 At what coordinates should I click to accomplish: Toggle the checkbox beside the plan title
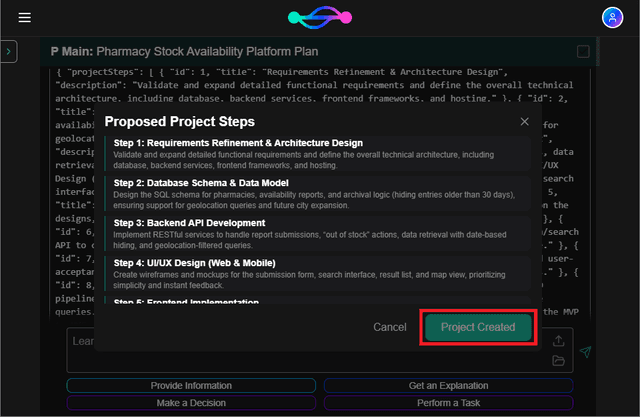[x=583, y=51]
